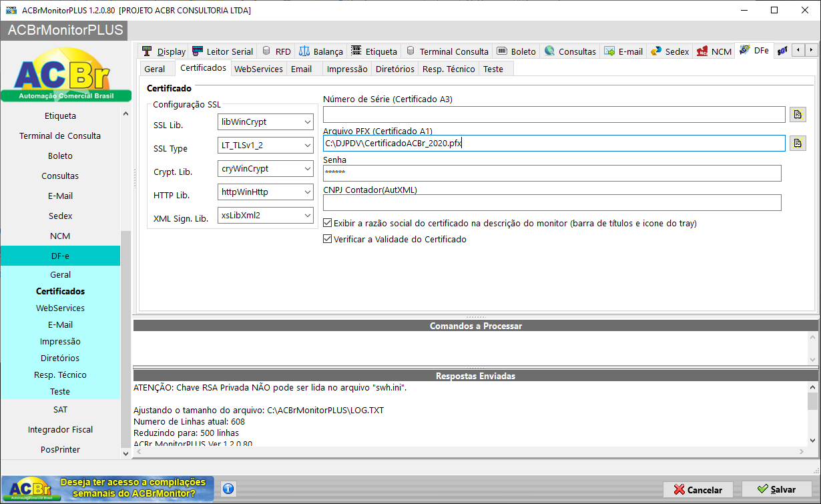Open the Balança tab
The height and width of the screenshot is (504, 821).
[x=321, y=51]
